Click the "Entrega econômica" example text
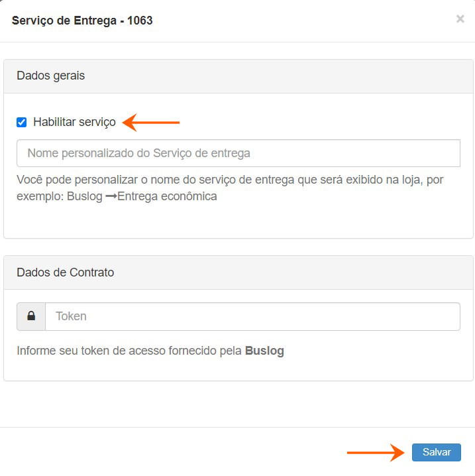This screenshot has height=476, width=475. (x=167, y=196)
